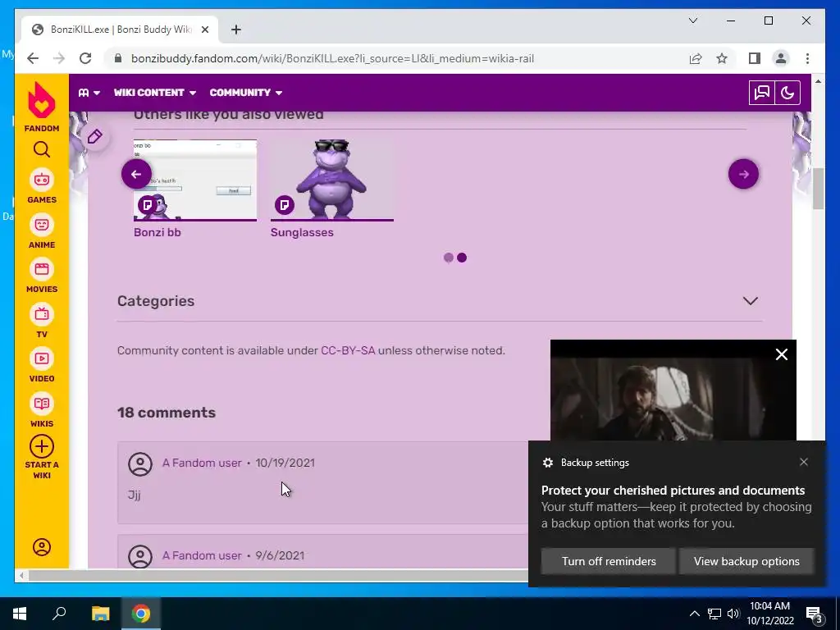Open the Anime section icon

[42, 225]
